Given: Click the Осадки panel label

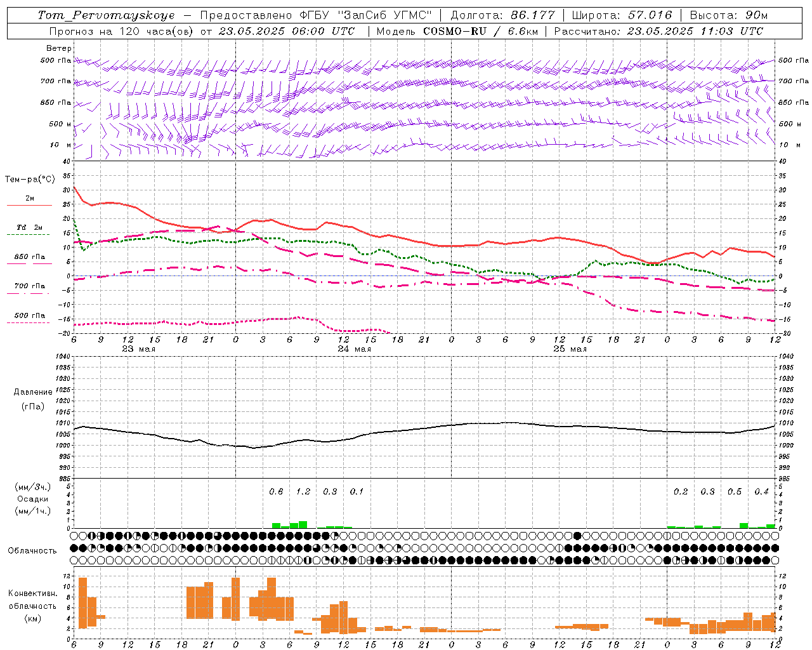Looking at the screenshot, I should [32, 499].
